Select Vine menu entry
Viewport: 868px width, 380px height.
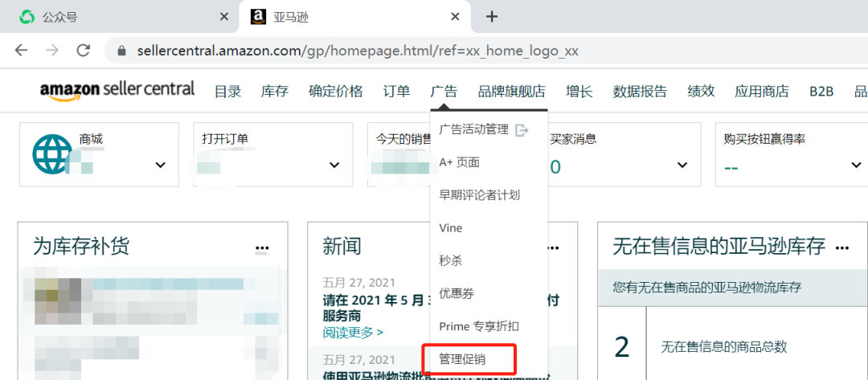450,228
